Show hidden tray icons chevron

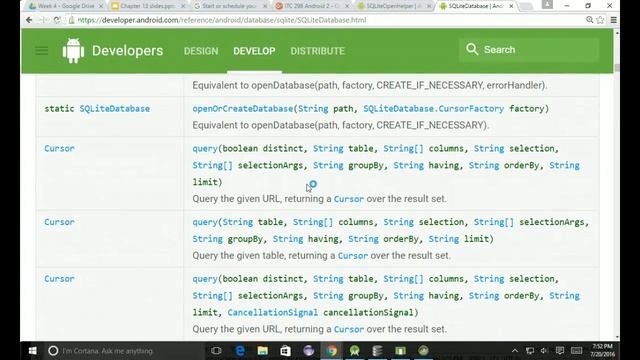515,351
